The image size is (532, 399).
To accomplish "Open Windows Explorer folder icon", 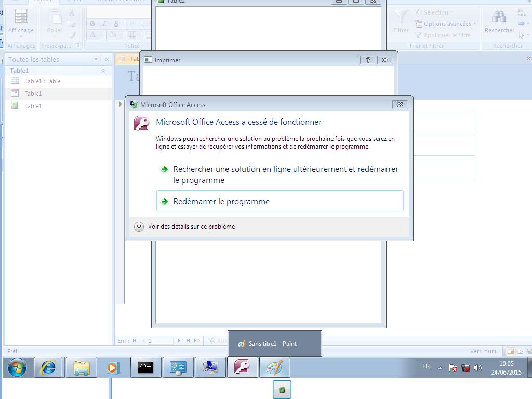I will pyautogui.click(x=82, y=367).
